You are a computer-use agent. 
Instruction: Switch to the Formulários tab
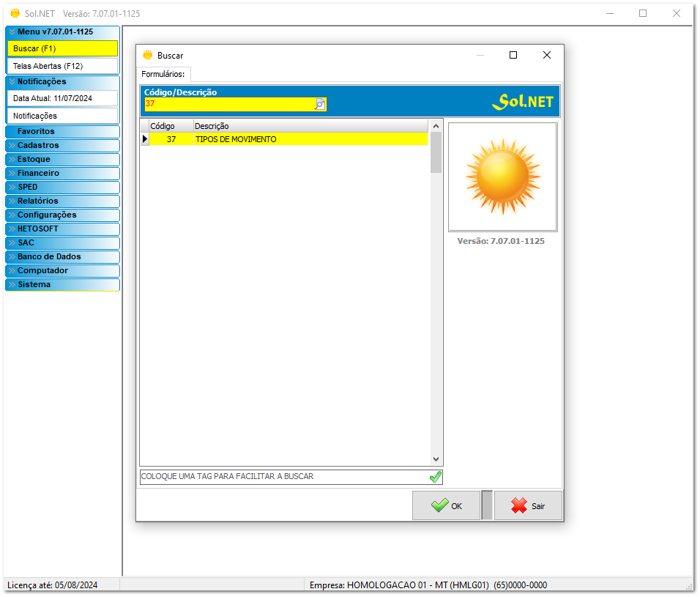pyautogui.click(x=163, y=74)
